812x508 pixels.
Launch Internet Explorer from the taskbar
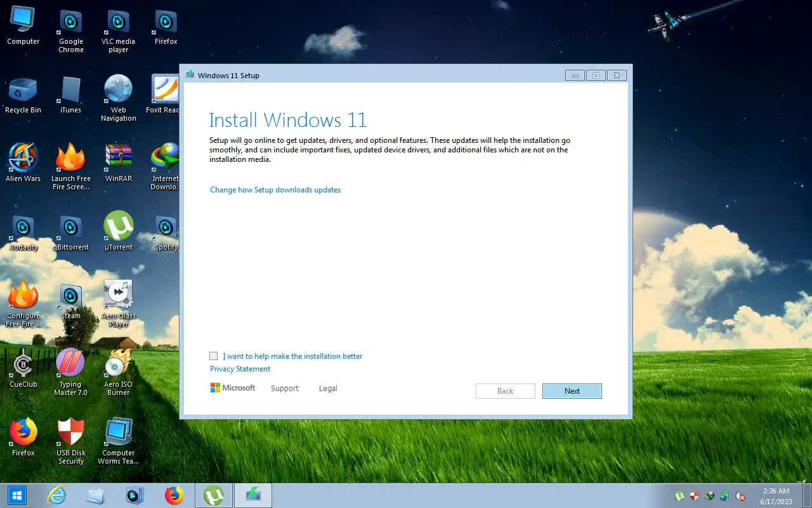57,495
